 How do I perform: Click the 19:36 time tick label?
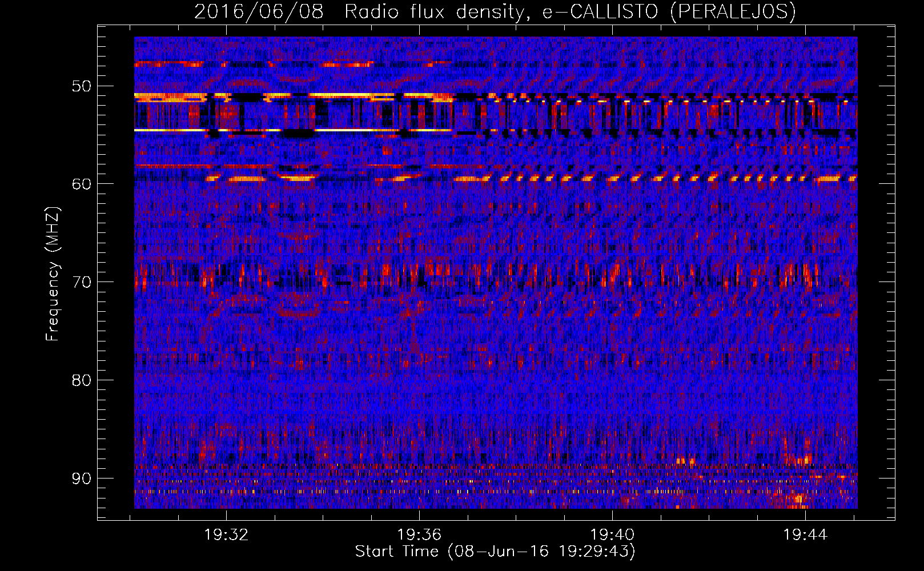click(419, 535)
